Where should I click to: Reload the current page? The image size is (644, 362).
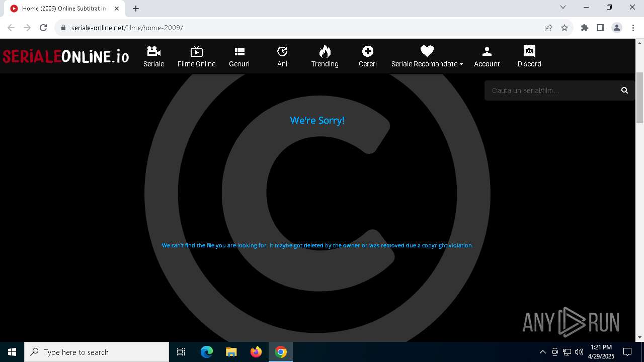(43, 28)
